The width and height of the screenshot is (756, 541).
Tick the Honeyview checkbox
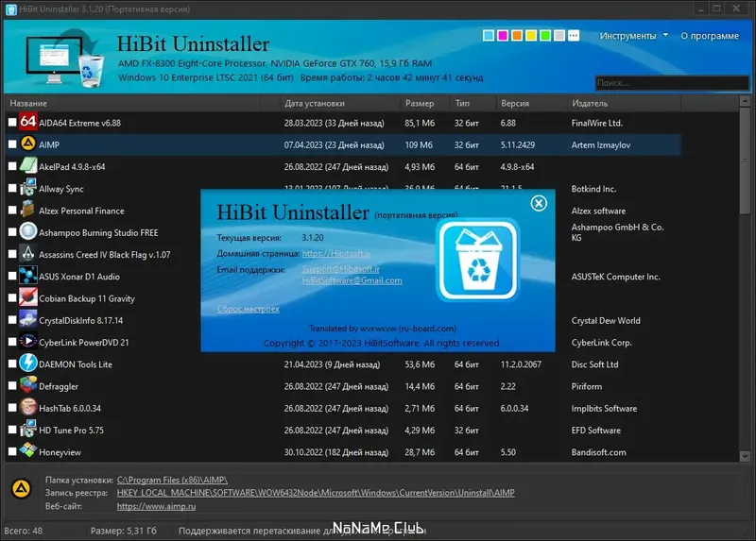click(12, 451)
